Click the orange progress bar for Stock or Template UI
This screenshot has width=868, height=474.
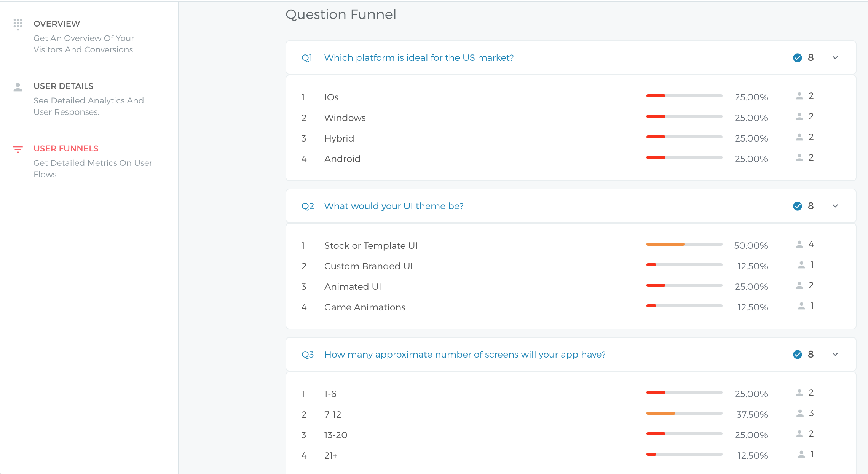[665, 244]
